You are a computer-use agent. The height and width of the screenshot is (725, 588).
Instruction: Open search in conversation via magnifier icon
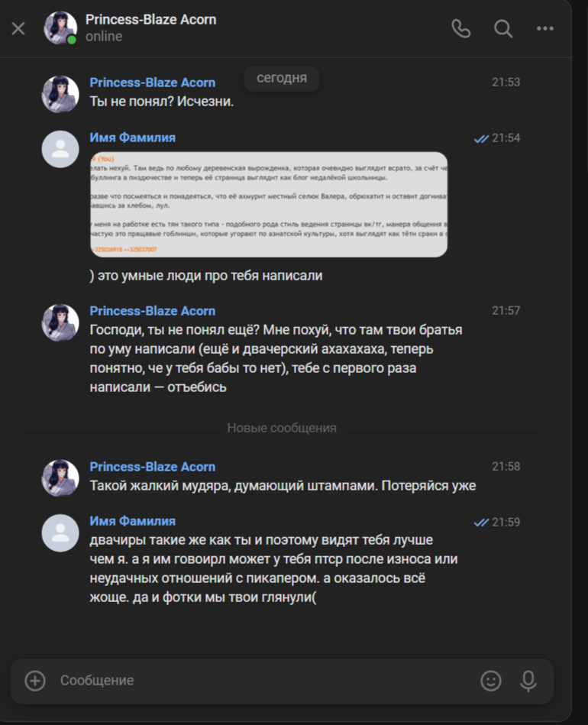tap(503, 29)
